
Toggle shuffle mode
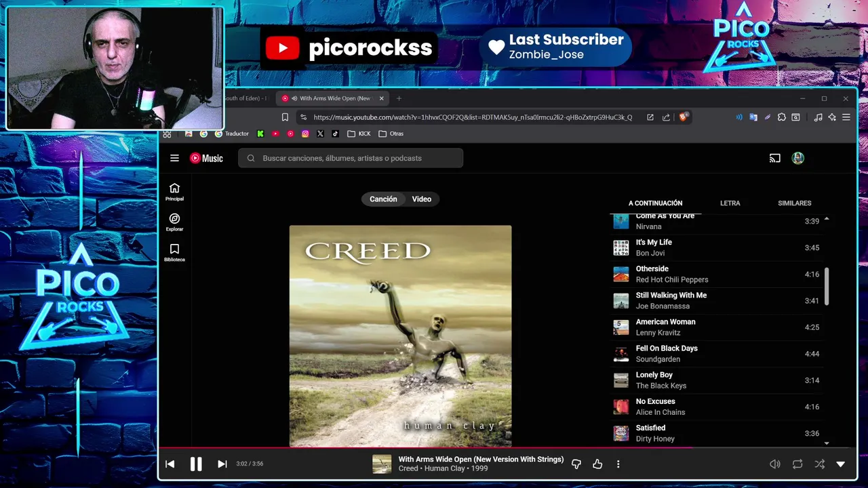pos(820,464)
